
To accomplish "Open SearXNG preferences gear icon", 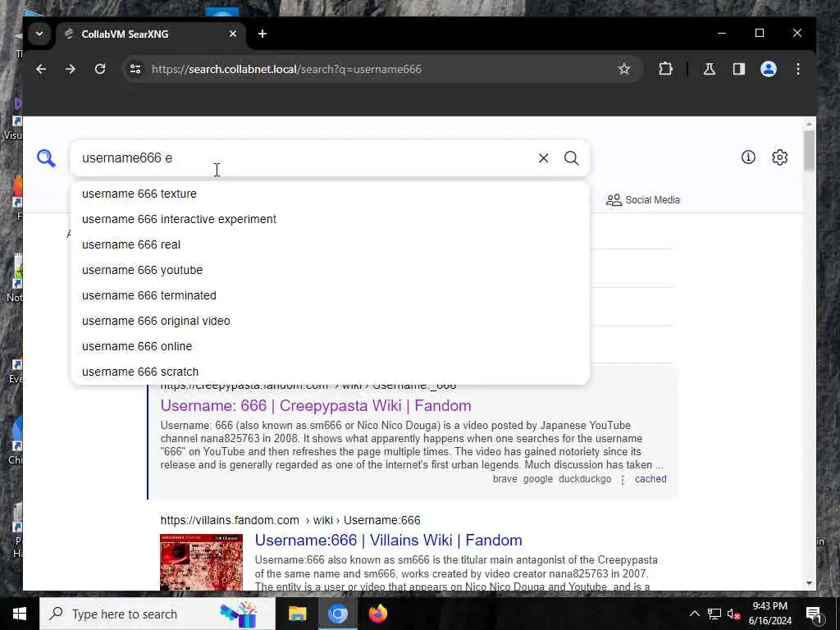I will [x=779, y=157].
